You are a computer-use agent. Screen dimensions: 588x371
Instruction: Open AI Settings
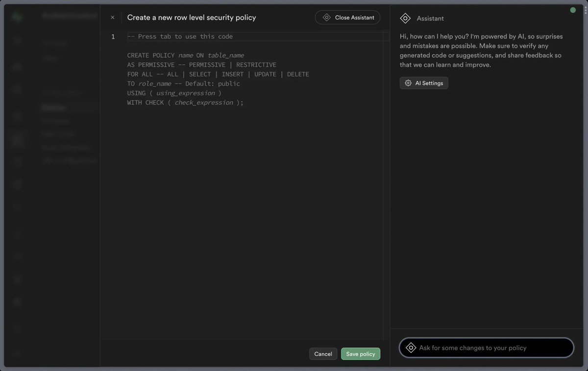424,83
